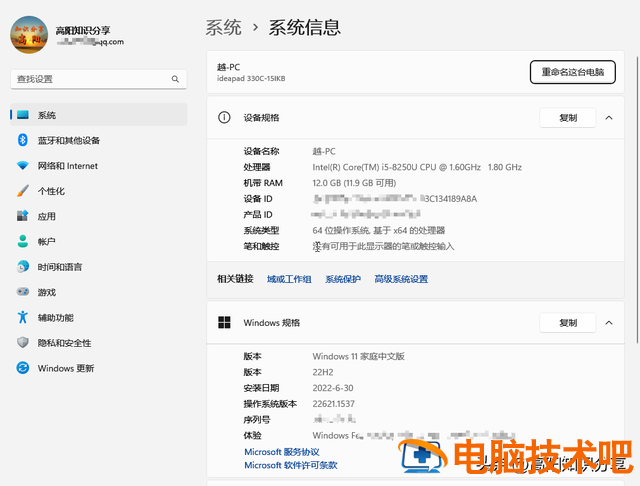The width and height of the screenshot is (640, 486).
Task: Open Microsoft 软件许可条款 link
Action: (291, 465)
